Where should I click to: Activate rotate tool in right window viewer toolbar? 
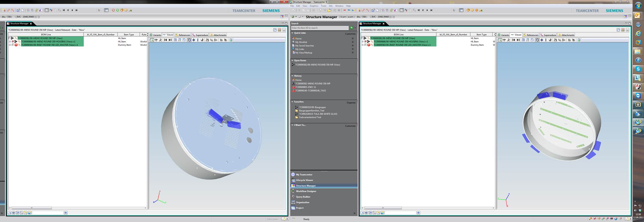coord(537,40)
